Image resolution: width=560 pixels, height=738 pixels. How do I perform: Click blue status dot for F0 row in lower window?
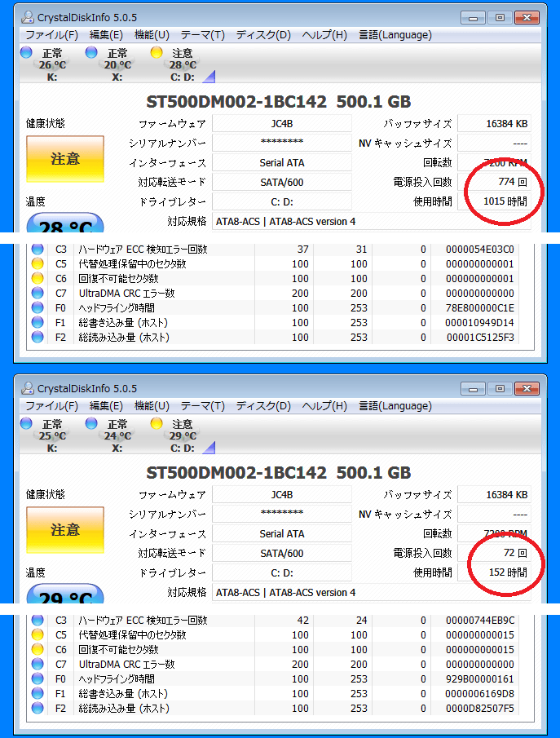point(37,678)
